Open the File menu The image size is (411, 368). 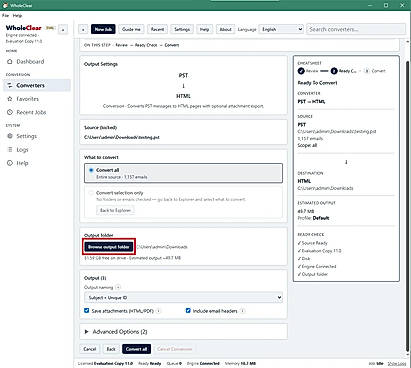coord(6,16)
